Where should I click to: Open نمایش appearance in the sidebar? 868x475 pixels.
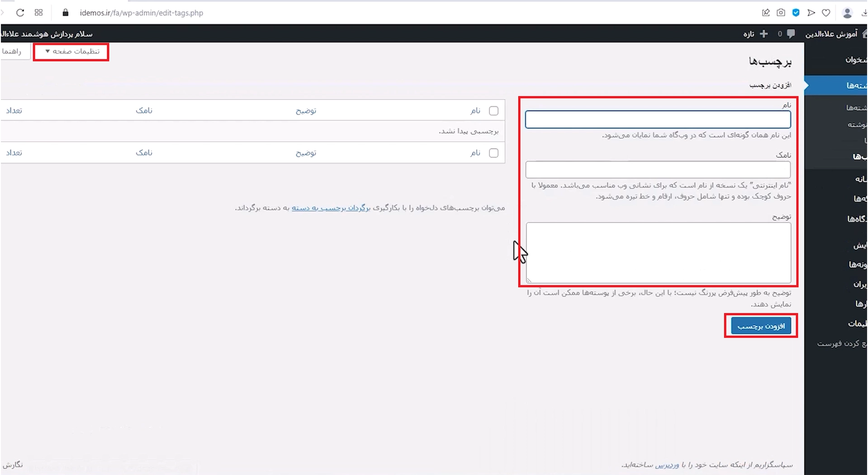tap(860, 245)
